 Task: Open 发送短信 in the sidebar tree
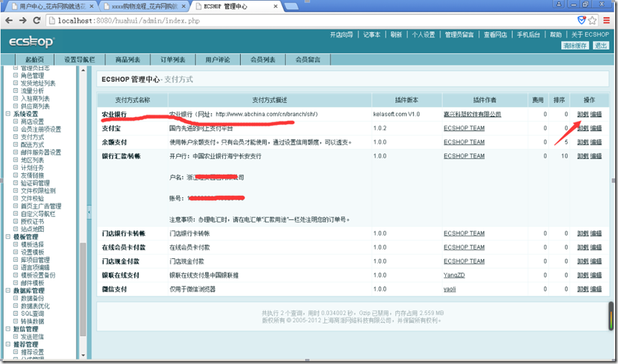click(32, 337)
